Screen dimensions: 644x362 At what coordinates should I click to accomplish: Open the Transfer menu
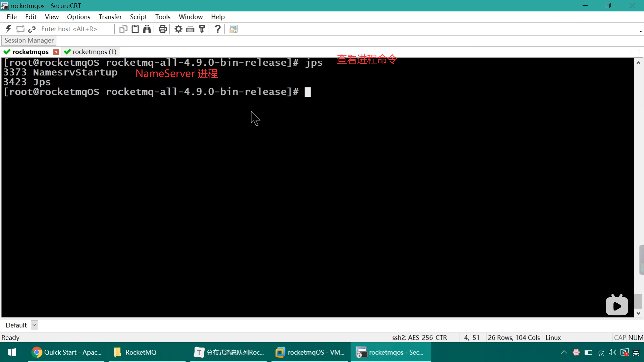(110, 17)
